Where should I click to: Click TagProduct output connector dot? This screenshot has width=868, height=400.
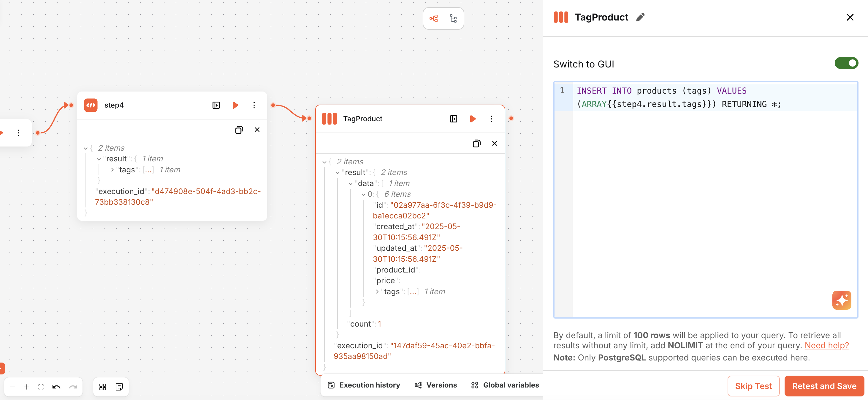click(511, 118)
